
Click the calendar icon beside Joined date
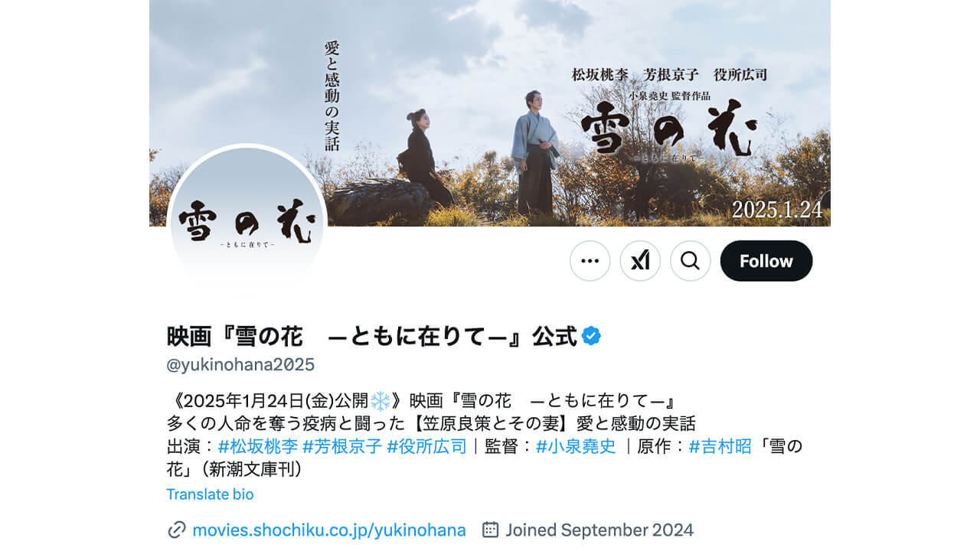491,530
